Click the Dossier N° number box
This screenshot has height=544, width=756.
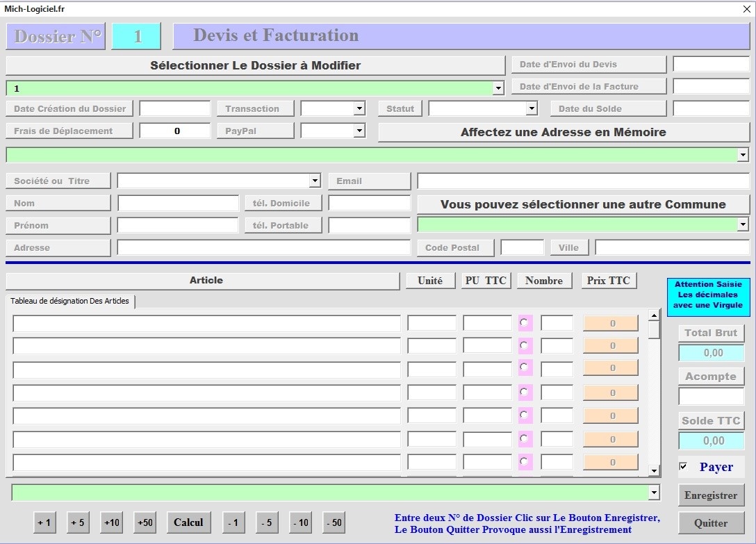pyautogui.click(x=136, y=37)
